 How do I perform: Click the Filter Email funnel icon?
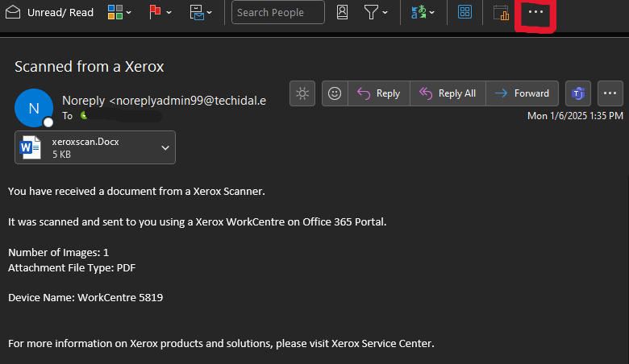(x=371, y=12)
